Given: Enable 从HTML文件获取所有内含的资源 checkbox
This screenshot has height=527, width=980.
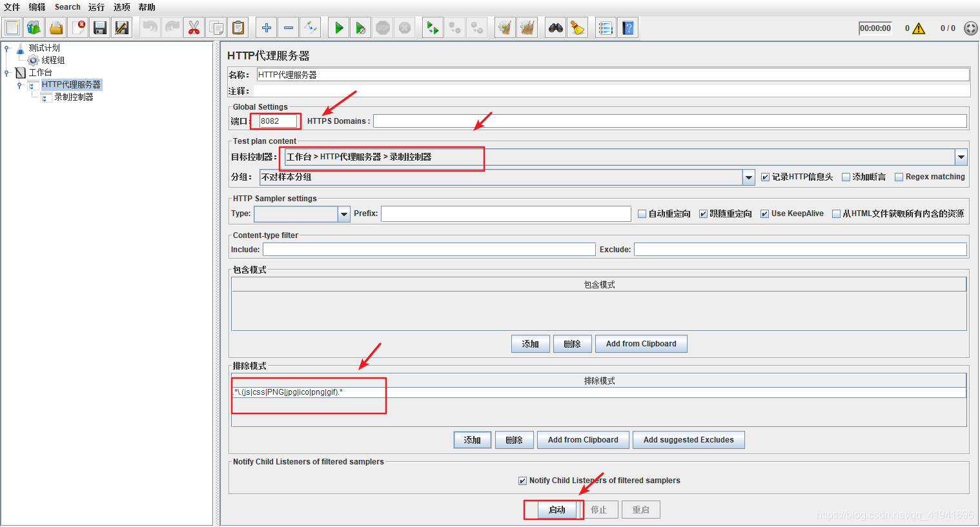Looking at the screenshot, I should click(836, 214).
